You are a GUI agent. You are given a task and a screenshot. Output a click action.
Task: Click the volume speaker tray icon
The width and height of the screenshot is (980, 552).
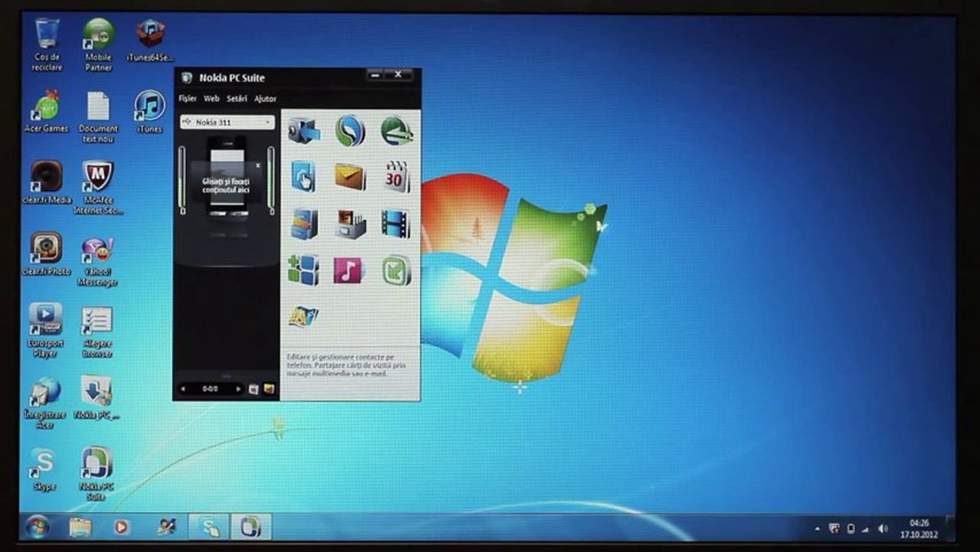point(883,529)
